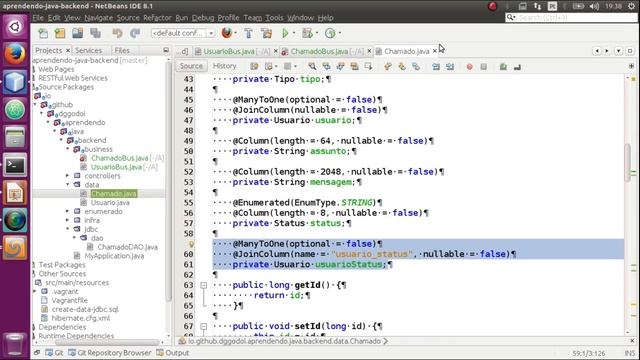Open the Debug Project dropdown arrow
640x360 pixels.
(x=317, y=33)
